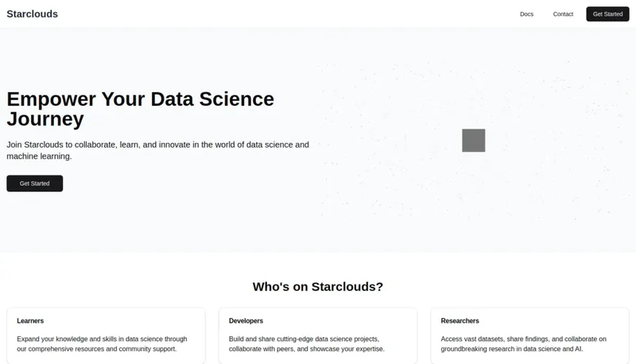
Task: Click 'groundbreaking research' in the Researchers card
Action: pos(479,349)
